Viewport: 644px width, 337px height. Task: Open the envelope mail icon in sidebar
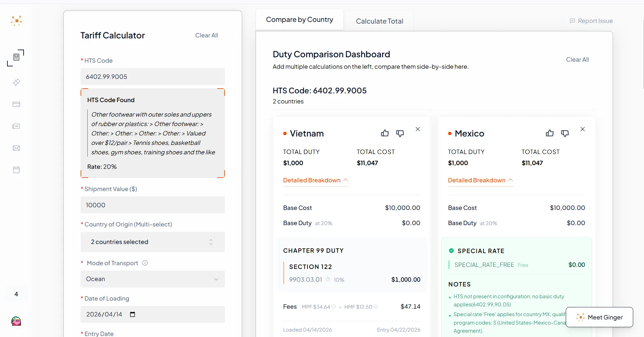tap(16, 148)
